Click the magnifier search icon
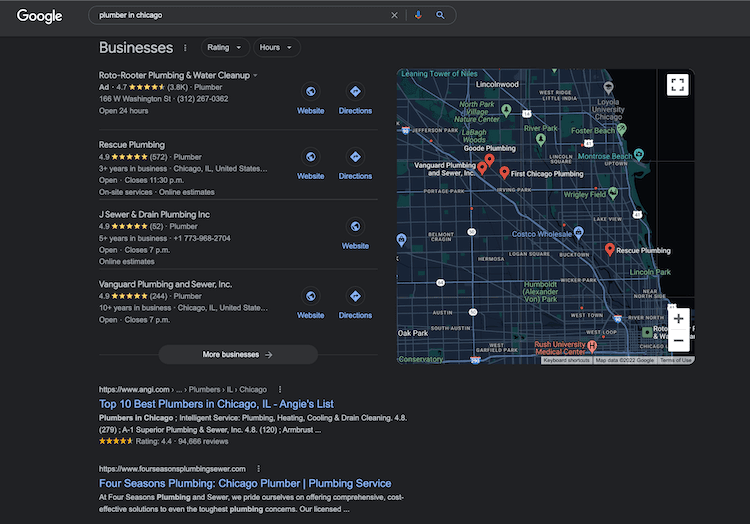 440,15
